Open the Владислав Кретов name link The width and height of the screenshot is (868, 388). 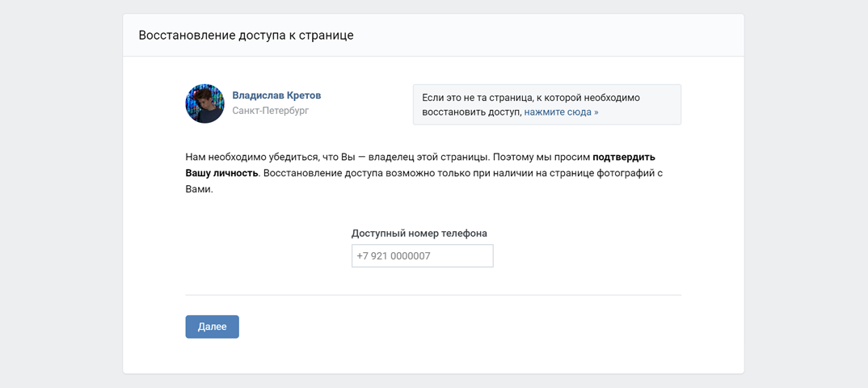(x=276, y=95)
